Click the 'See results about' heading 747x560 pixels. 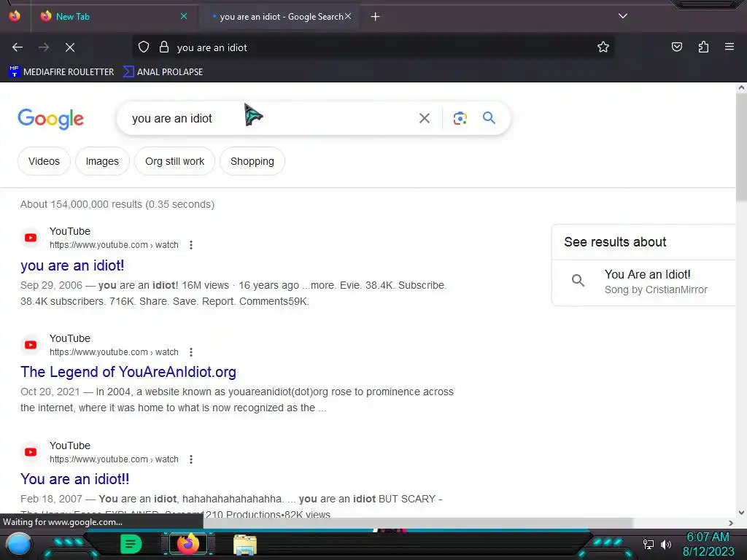tap(615, 242)
